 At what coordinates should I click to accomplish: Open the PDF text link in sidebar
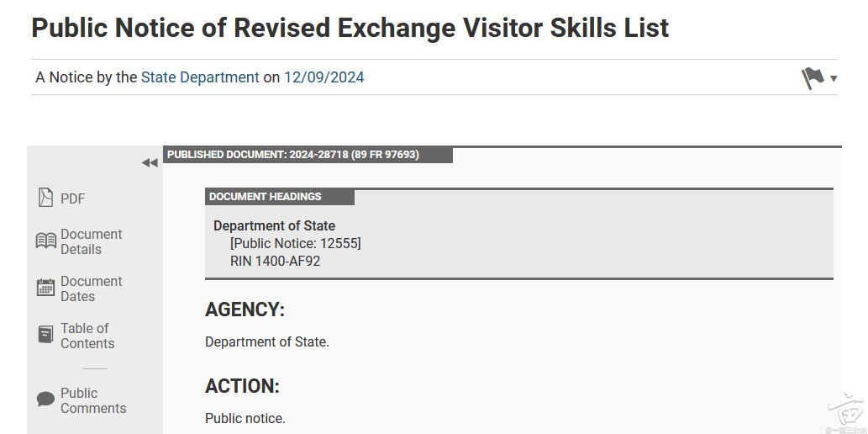73,198
